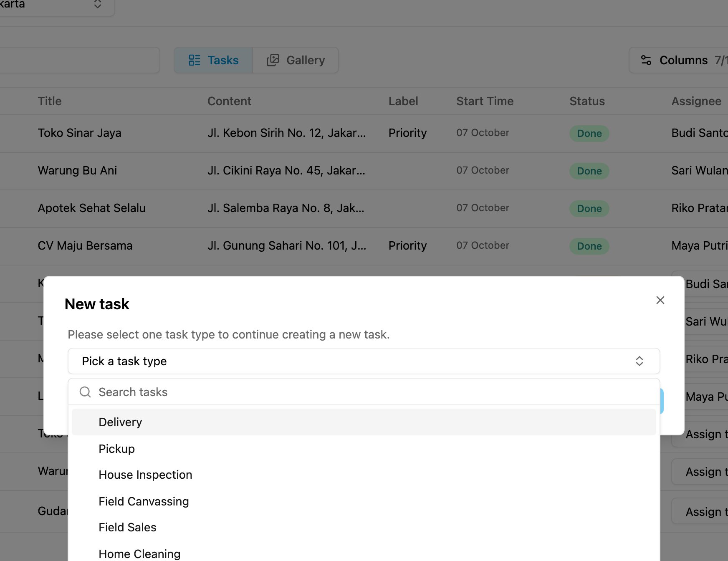The height and width of the screenshot is (561, 728).
Task: Click Done badge for Apotek Sehat Selalu
Action: click(589, 209)
